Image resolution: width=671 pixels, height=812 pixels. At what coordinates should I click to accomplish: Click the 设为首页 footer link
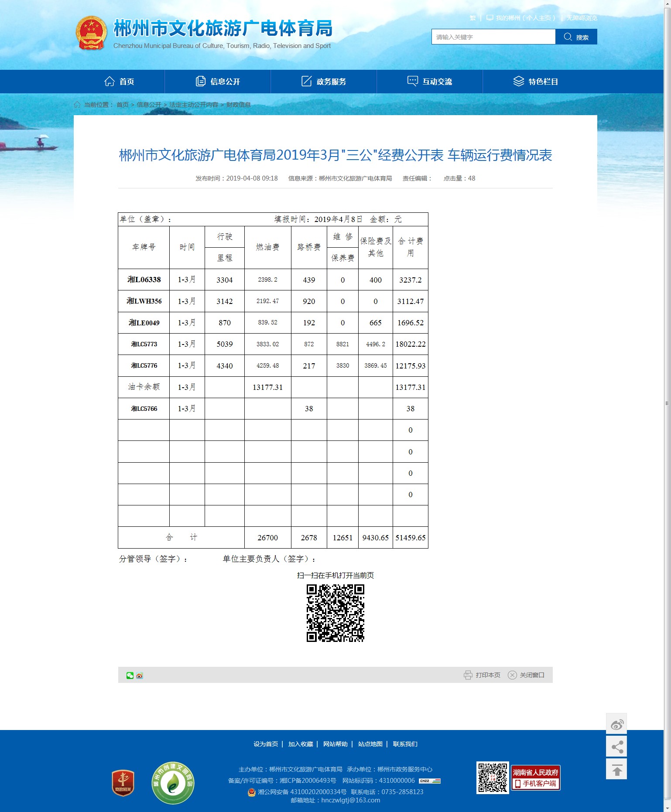pos(266,744)
